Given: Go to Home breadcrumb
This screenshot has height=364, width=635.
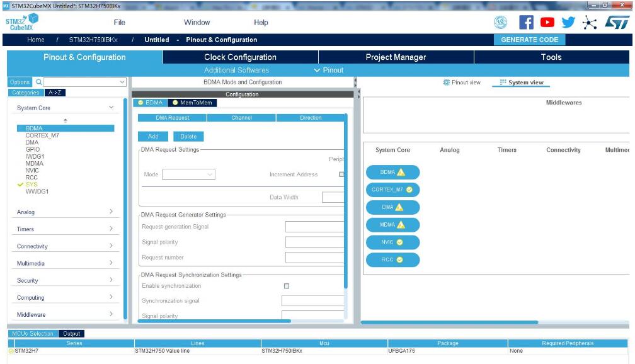Looking at the screenshot, I should [36, 40].
